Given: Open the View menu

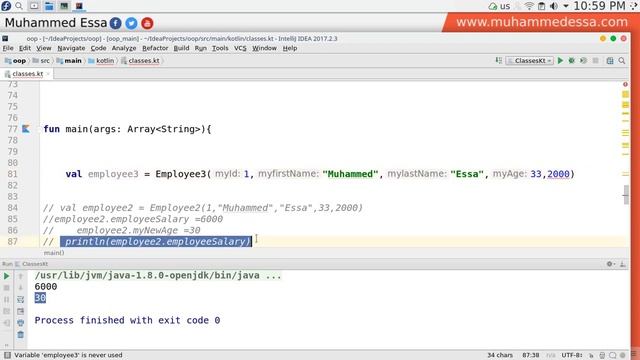Looking at the screenshot, I should 44,48.
